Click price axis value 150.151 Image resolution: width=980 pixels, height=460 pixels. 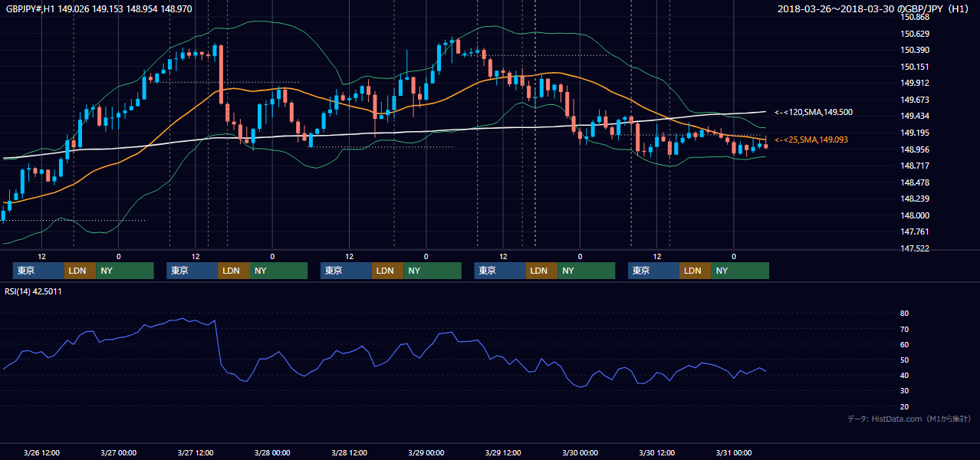click(916, 67)
